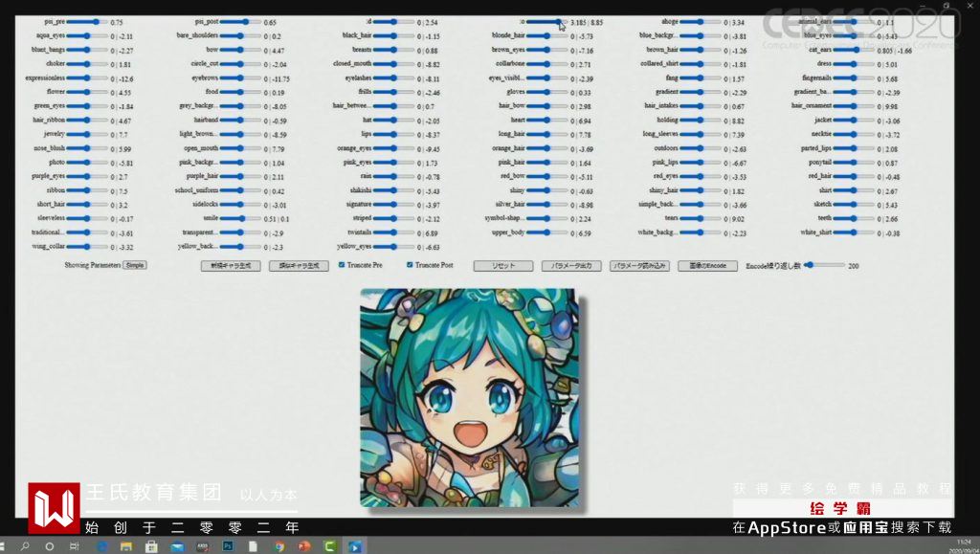Adjust the eyebrows slider
Viewport: 980px width, 554px height.
pos(240,78)
